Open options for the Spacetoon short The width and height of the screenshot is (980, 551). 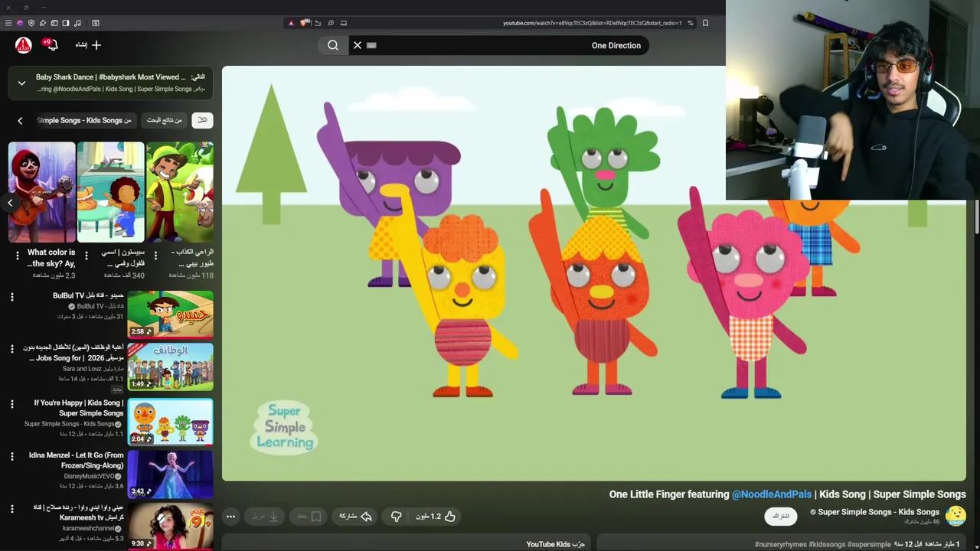pyautogui.click(x=86, y=256)
